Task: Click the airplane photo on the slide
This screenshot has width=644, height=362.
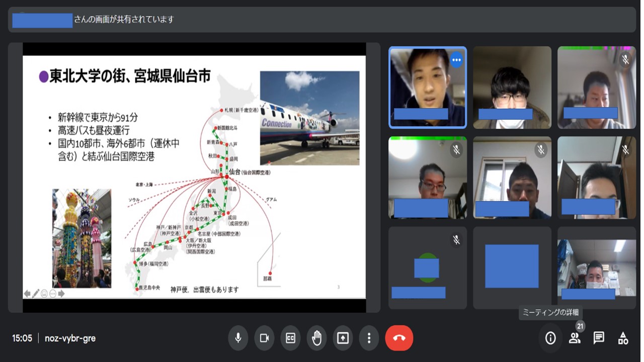Action: pyautogui.click(x=310, y=118)
